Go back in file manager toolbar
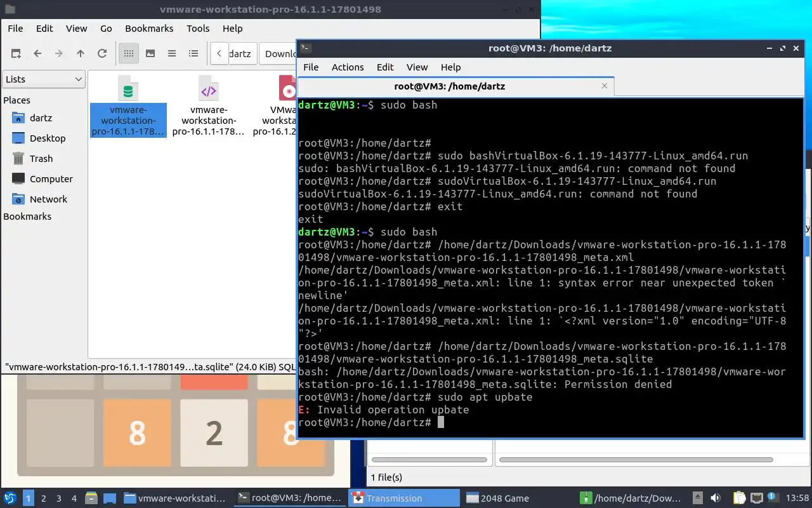The width and height of the screenshot is (812, 508). 37,54
